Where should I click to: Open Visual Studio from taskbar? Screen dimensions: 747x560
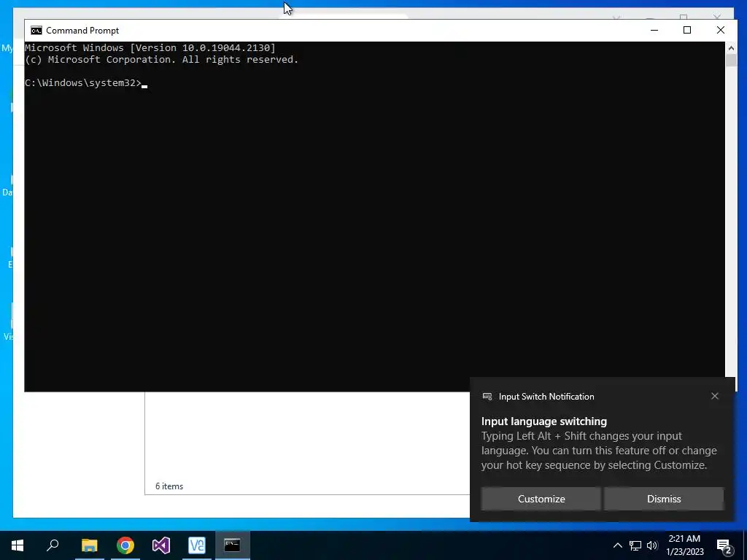161,545
